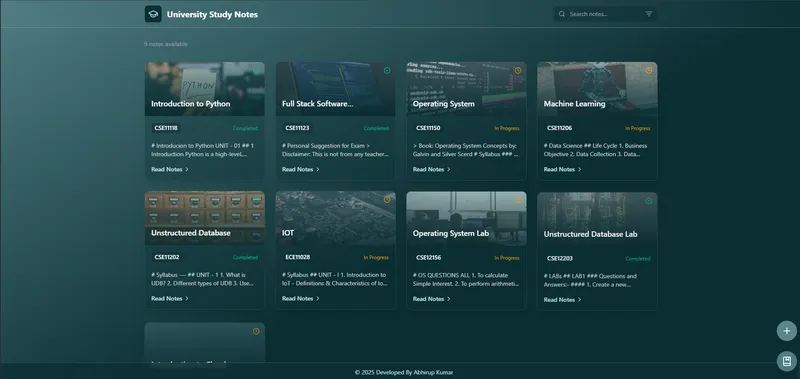Select the Machine Learning card title
Screen dimensions: 800x379
point(574,104)
